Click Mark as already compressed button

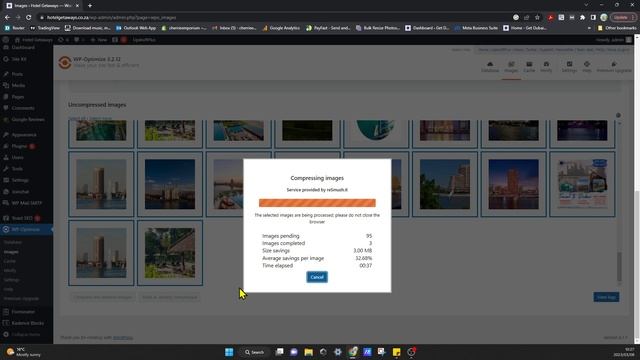coord(170,297)
